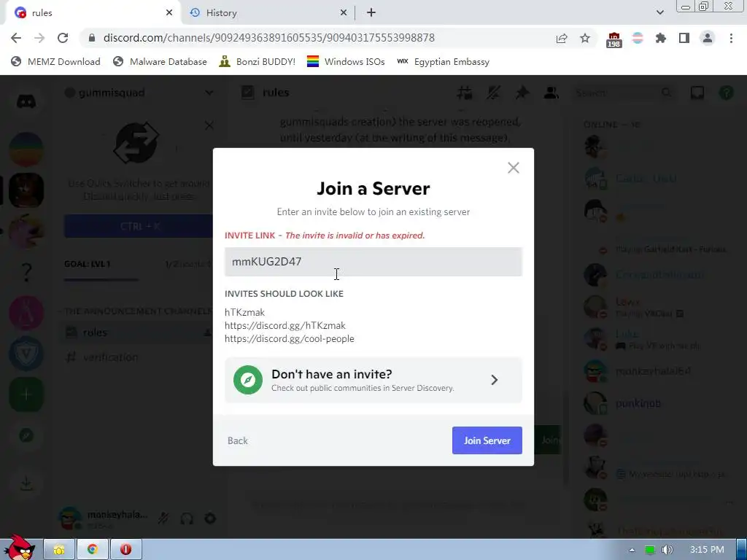Click the Download Apps icon in sidebar
This screenshot has height=560, width=747.
[x=26, y=484]
